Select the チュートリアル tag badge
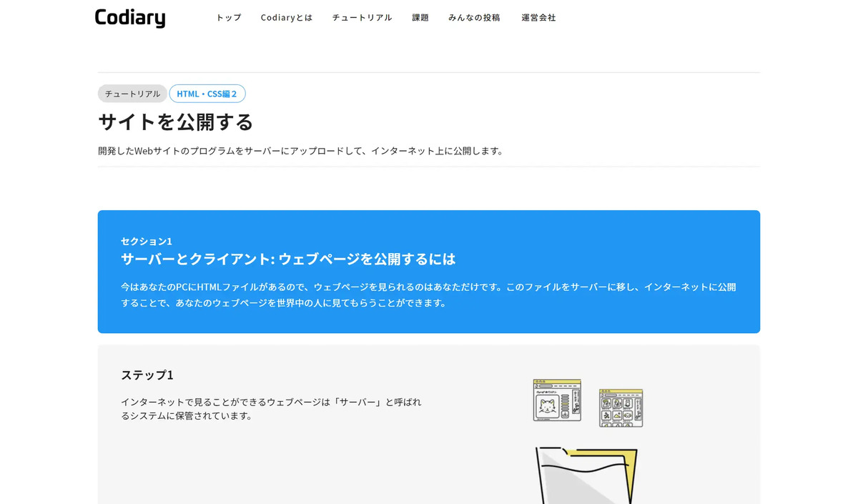This screenshot has width=858, height=504. coord(132,93)
